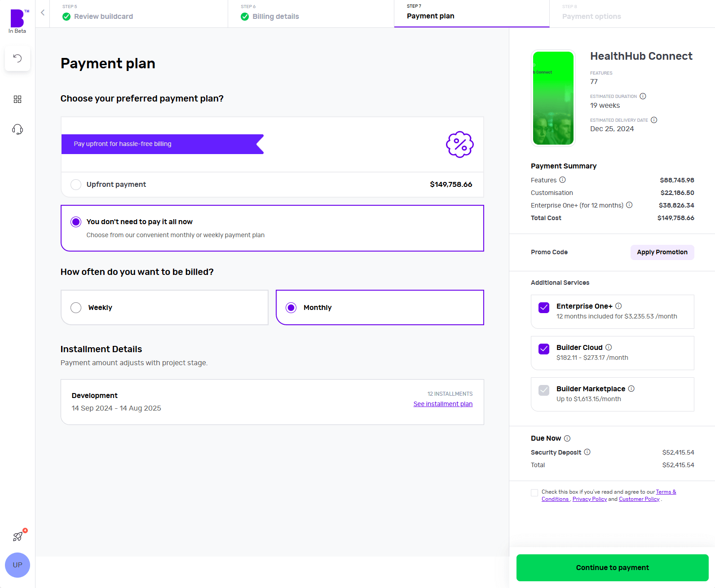Open the Customer Policy link

click(x=639, y=499)
